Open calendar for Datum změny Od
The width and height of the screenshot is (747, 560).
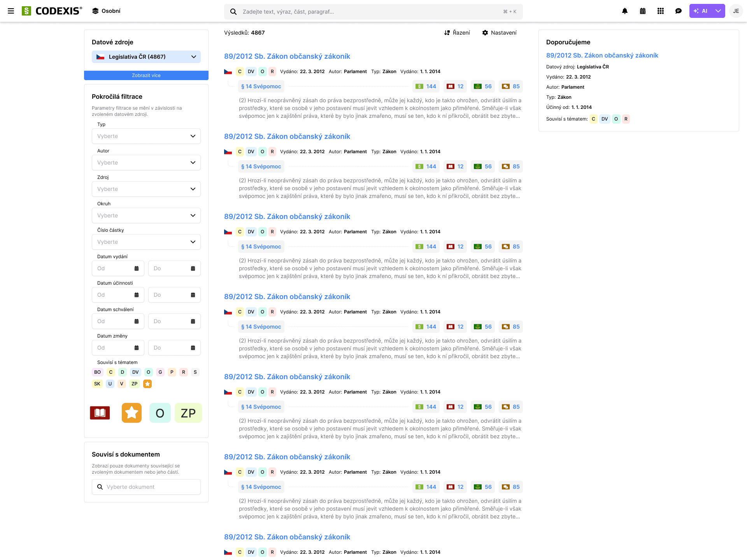[x=137, y=348]
